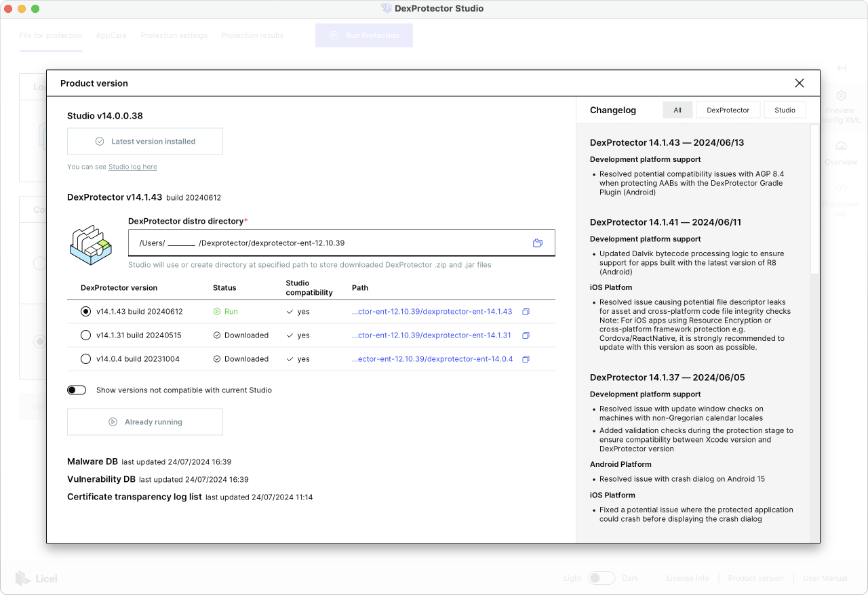This screenshot has width=868, height=595.
Task: Click the Studio compatibility column header
Action: click(309, 288)
